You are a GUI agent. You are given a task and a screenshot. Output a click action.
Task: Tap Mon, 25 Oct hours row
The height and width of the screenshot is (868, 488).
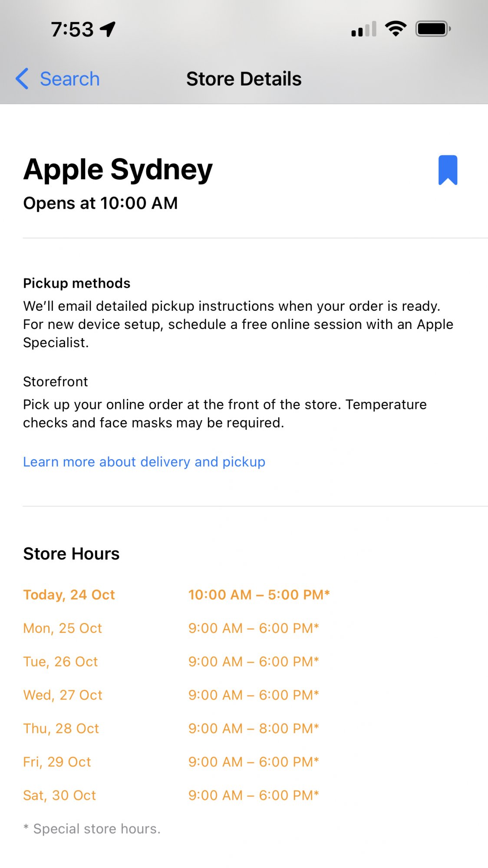pyautogui.click(x=171, y=628)
